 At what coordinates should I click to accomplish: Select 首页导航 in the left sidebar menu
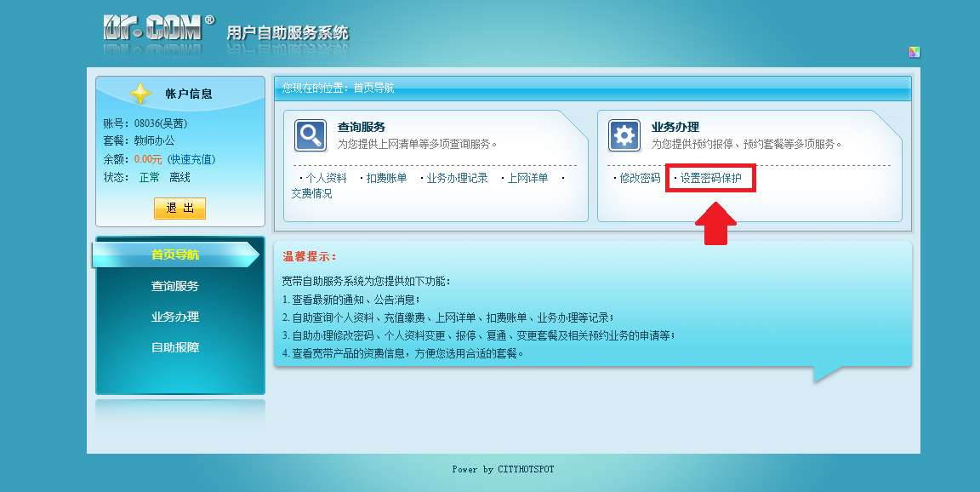(x=175, y=255)
